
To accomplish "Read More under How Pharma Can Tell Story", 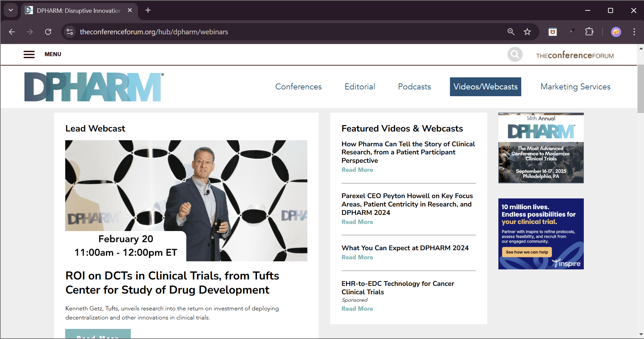I will coord(357,170).
